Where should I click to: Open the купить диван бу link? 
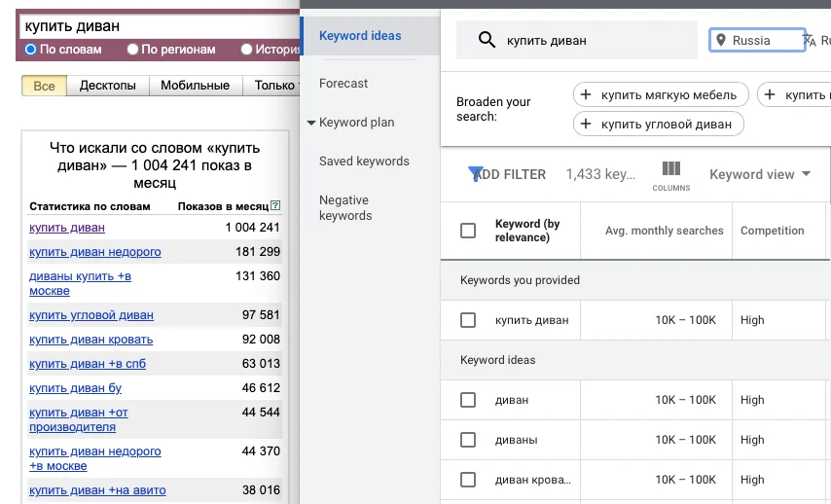tap(75, 388)
